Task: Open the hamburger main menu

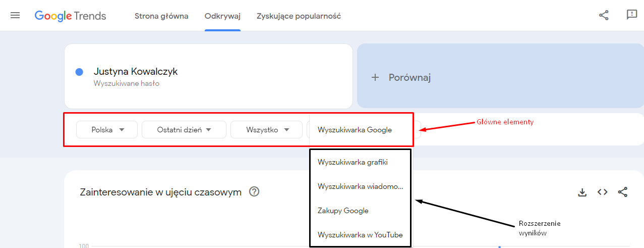Action: 15,16
